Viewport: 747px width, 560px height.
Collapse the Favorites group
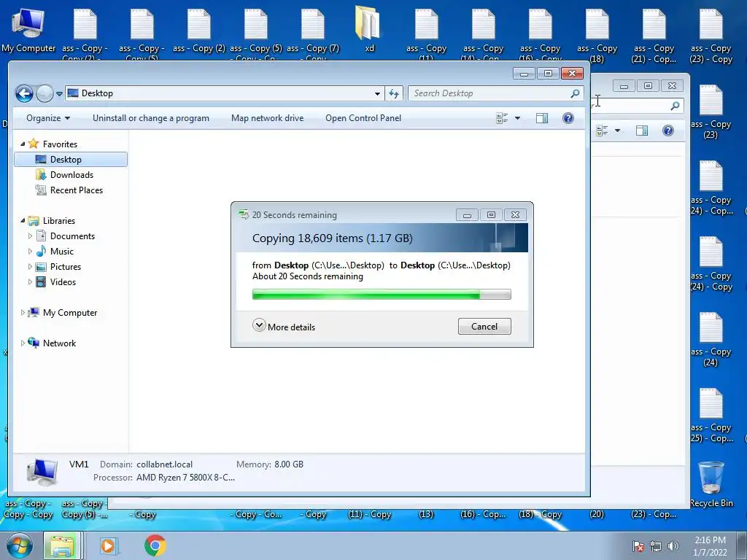click(x=23, y=144)
